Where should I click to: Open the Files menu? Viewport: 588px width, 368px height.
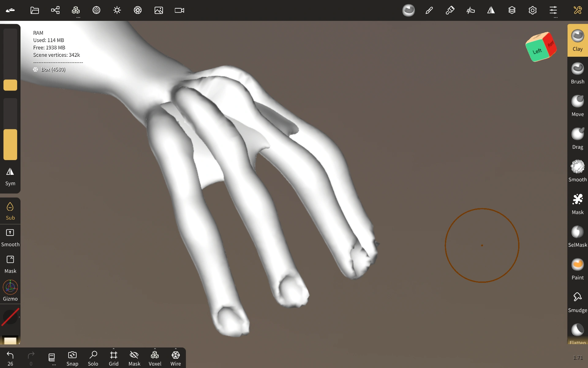tap(34, 10)
